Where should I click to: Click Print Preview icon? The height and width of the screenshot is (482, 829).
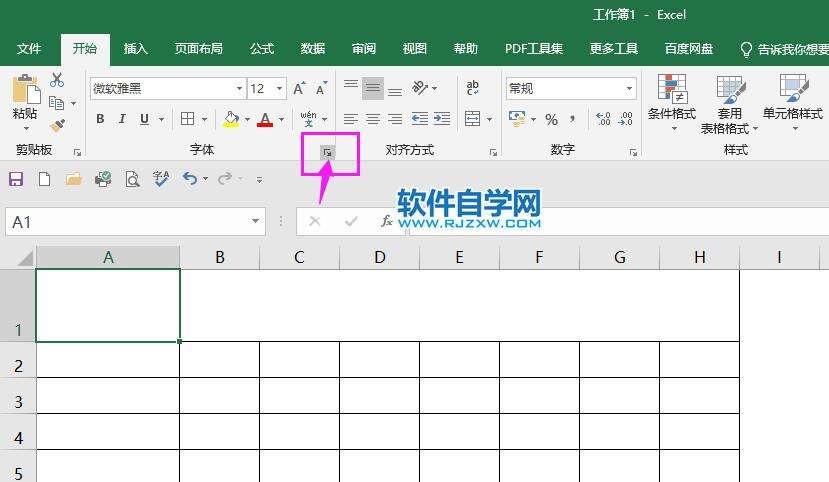[132, 179]
